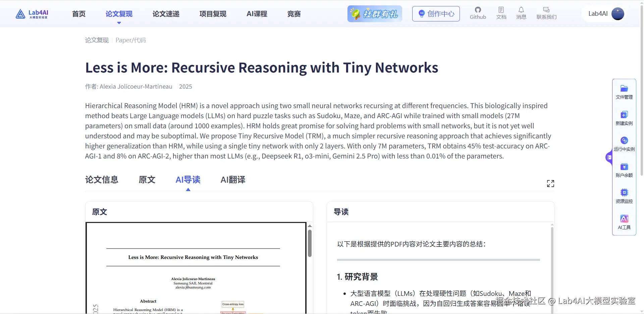This screenshot has width=644, height=314.
Task: Switch to 论文信息 tab
Action: point(102,180)
